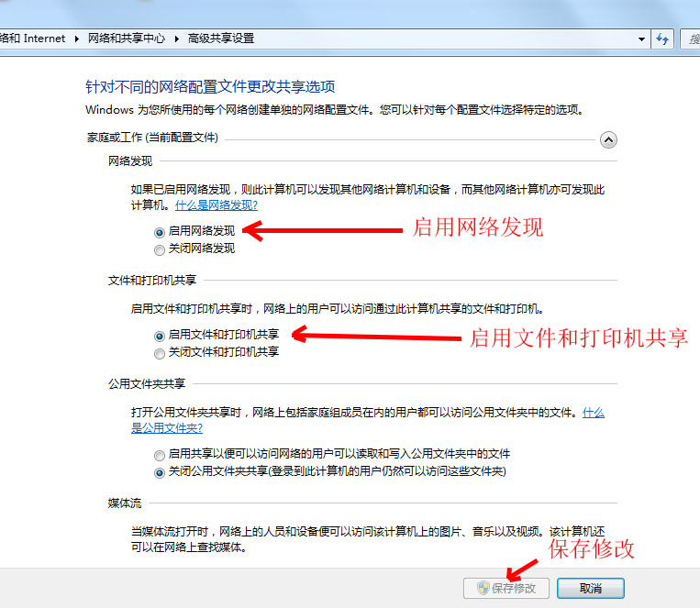Select the 关闭网络发现 radio button

[x=160, y=250]
